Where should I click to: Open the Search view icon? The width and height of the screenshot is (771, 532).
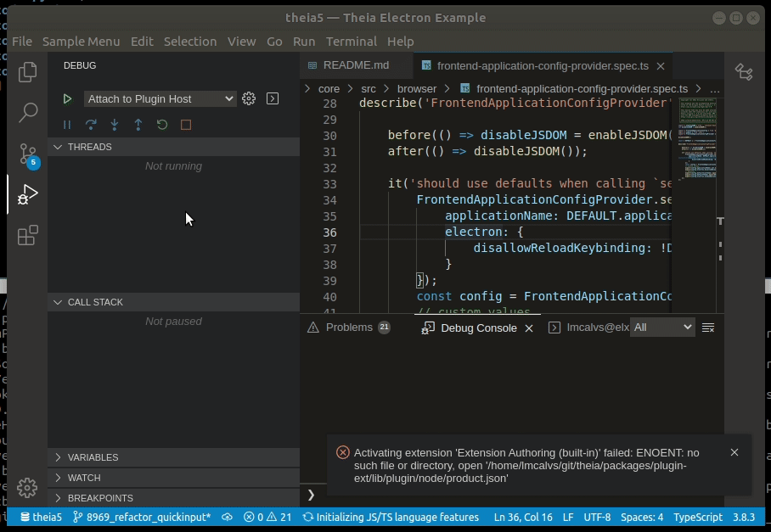click(x=27, y=113)
